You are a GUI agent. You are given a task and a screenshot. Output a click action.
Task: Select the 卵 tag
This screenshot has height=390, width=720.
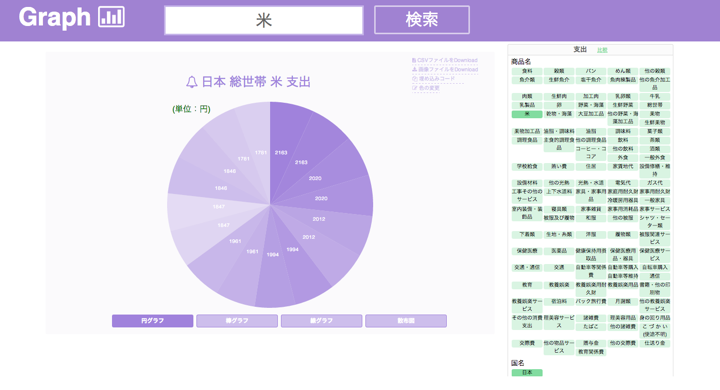click(x=559, y=105)
